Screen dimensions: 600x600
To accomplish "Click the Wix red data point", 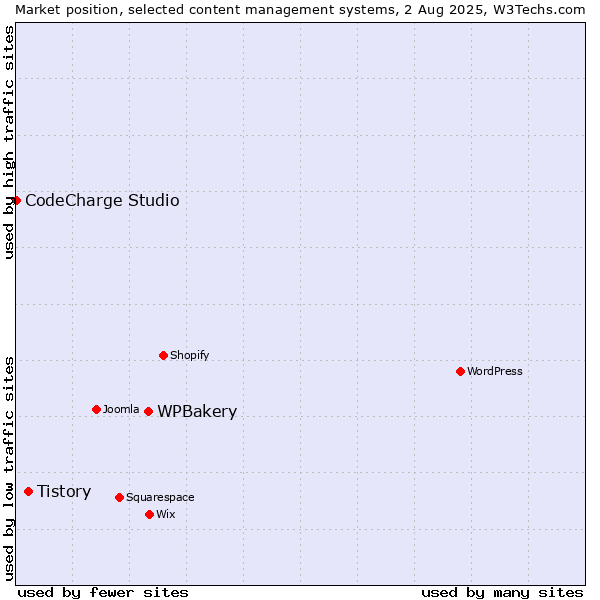I will click(x=150, y=514).
